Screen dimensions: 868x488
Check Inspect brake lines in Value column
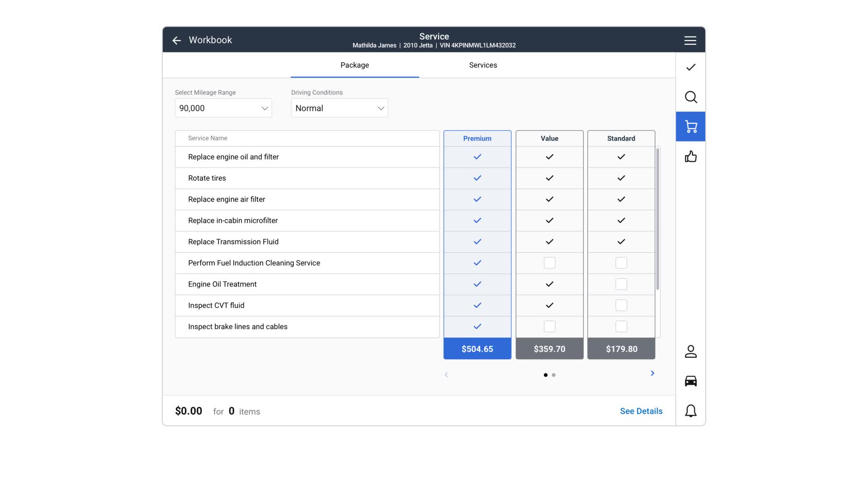coord(549,327)
